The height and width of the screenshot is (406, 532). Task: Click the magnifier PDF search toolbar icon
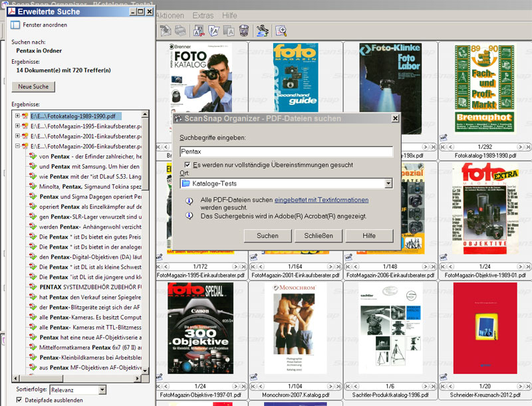[281, 31]
